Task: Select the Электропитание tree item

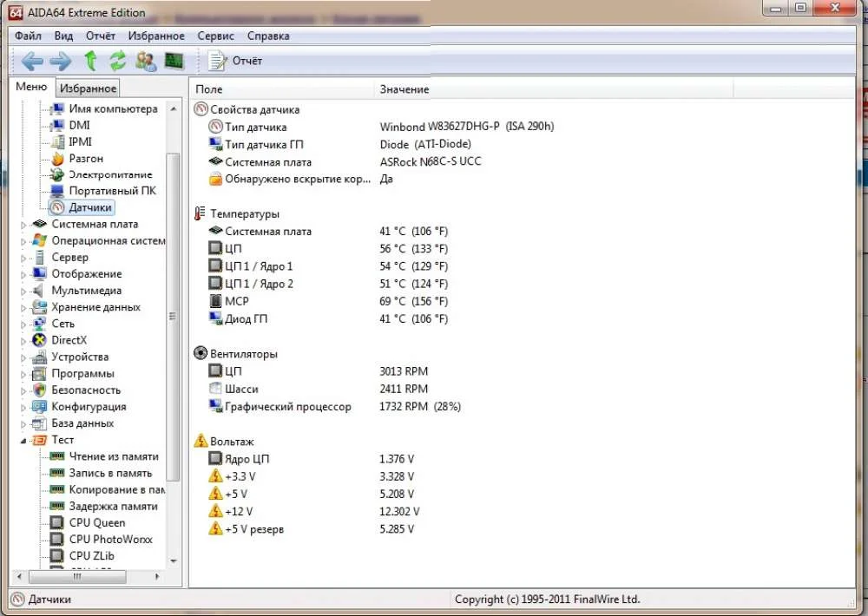Action: 102,175
